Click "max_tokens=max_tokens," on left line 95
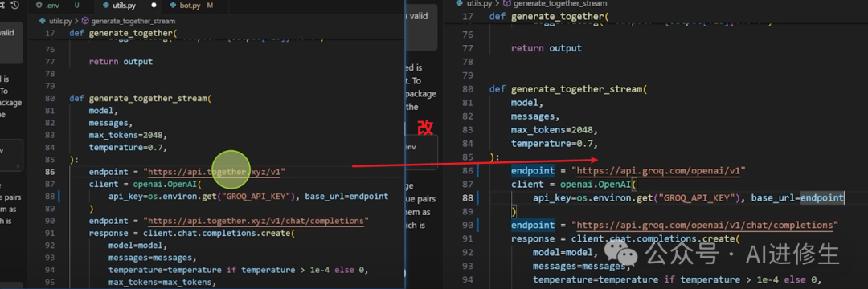 coord(162,282)
